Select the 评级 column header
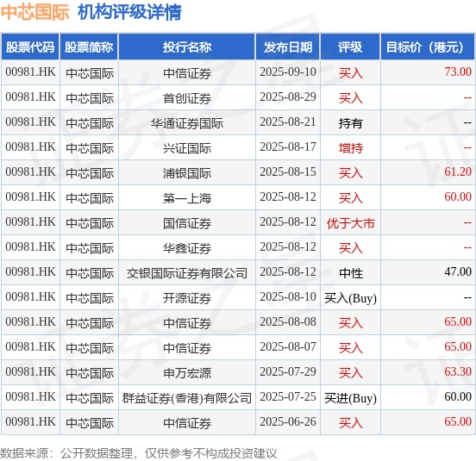 tap(350, 47)
